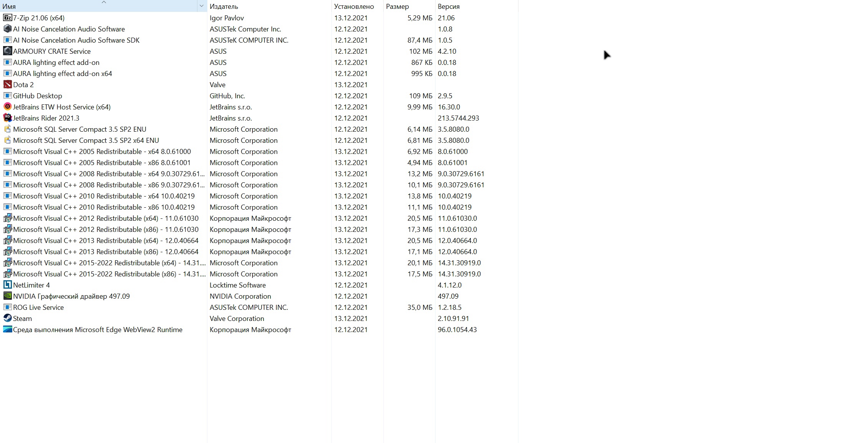Click the Steam application icon
868x443 pixels.
pyautogui.click(x=8, y=318)
